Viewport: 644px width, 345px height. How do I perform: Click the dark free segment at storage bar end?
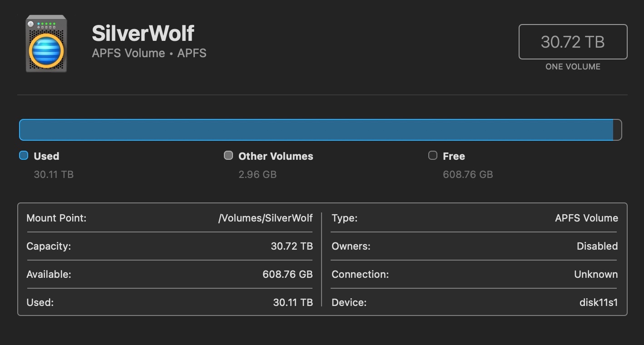coord(617,130)
